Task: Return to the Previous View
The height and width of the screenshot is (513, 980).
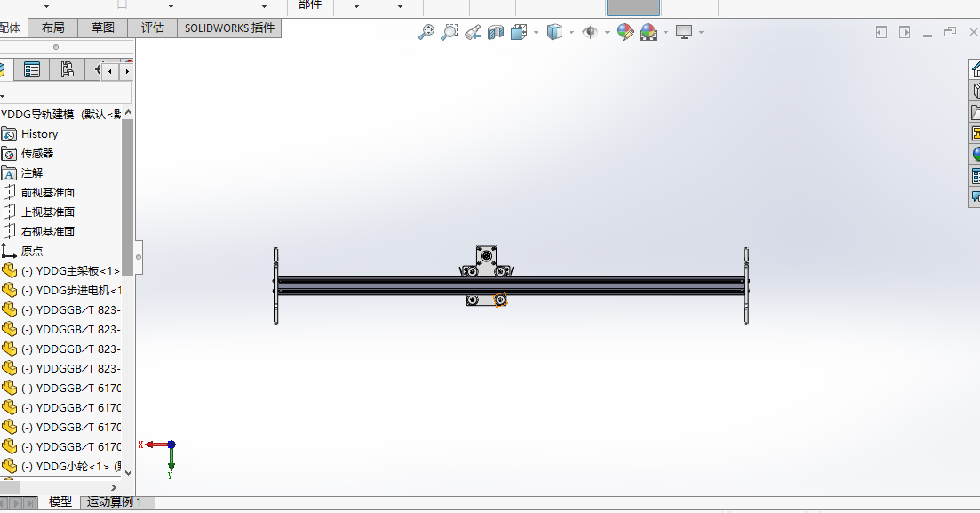Action: (x=473, y=32)
